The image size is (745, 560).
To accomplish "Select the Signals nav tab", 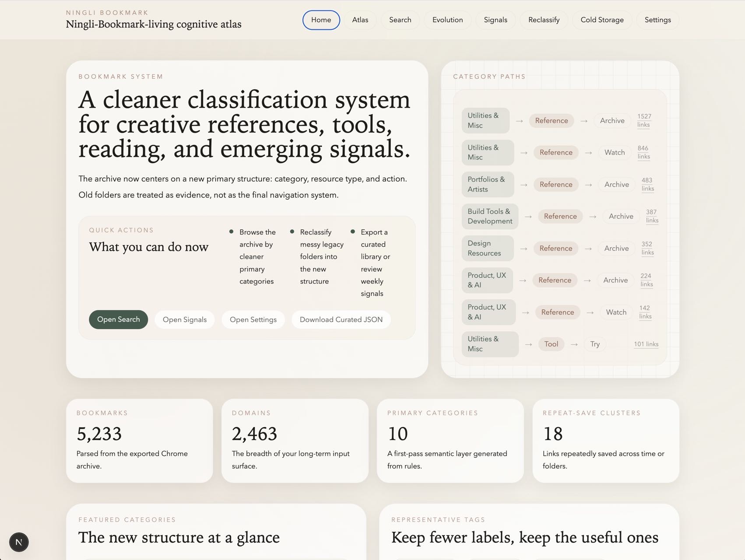I will (x=495, y=20).
